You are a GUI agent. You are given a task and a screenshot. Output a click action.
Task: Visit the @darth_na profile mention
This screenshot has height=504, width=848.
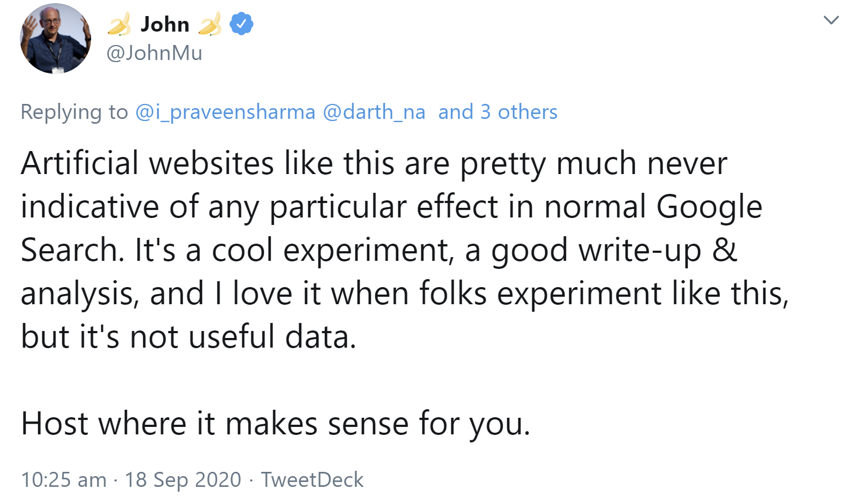374,112
